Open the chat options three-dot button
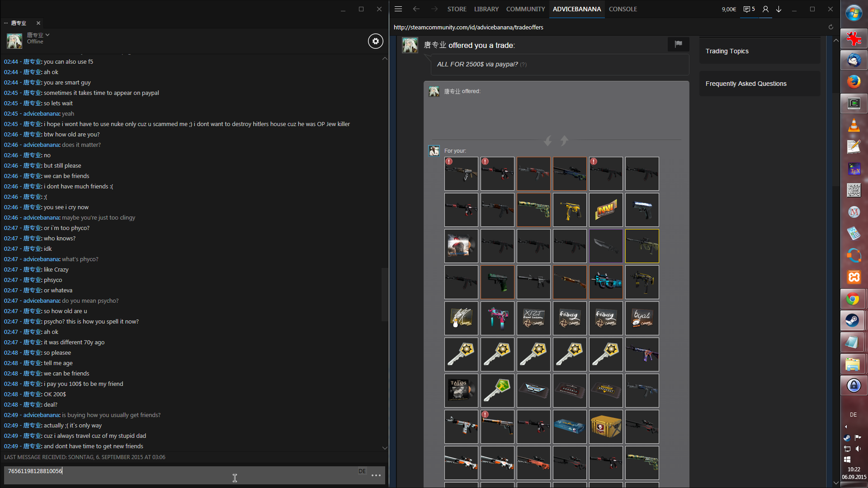868x488 pixels. [x=376, y=475]
